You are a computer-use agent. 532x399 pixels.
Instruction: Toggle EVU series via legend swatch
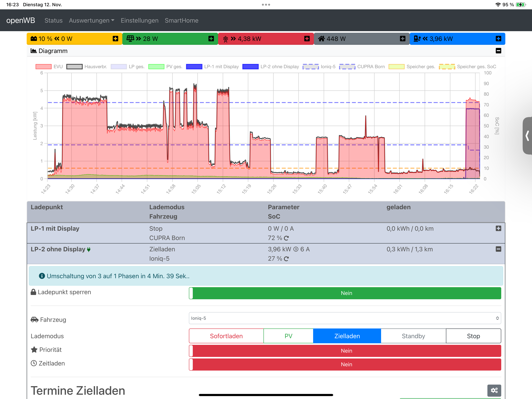coord(44,67)
